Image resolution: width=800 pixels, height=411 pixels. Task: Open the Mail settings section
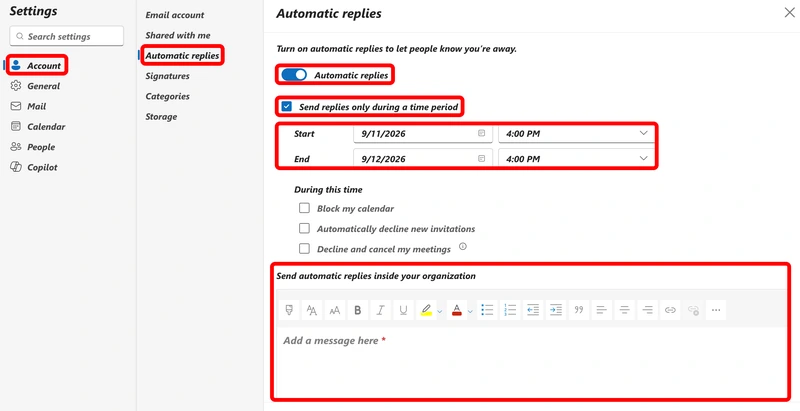coord(29,107)
